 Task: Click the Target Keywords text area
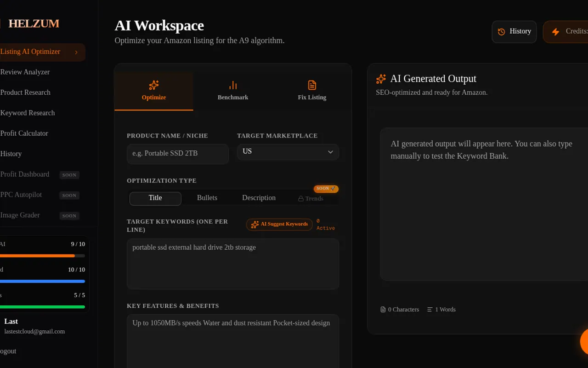[233, 264]
